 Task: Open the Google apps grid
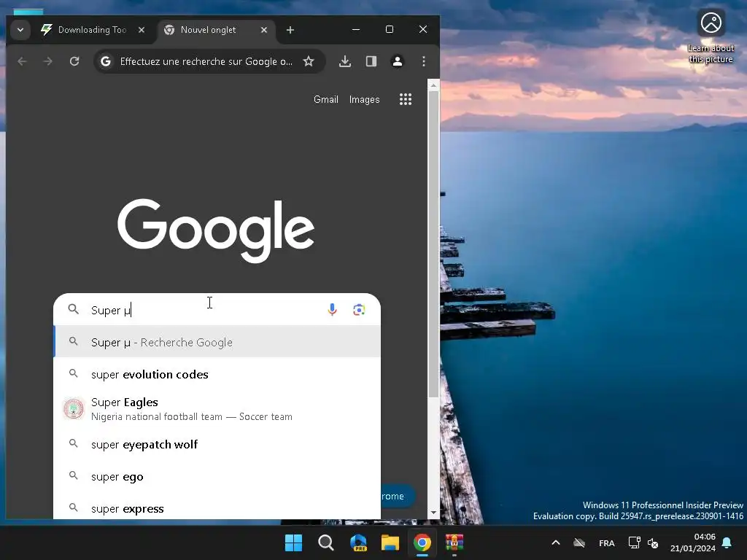click(406, 99)
